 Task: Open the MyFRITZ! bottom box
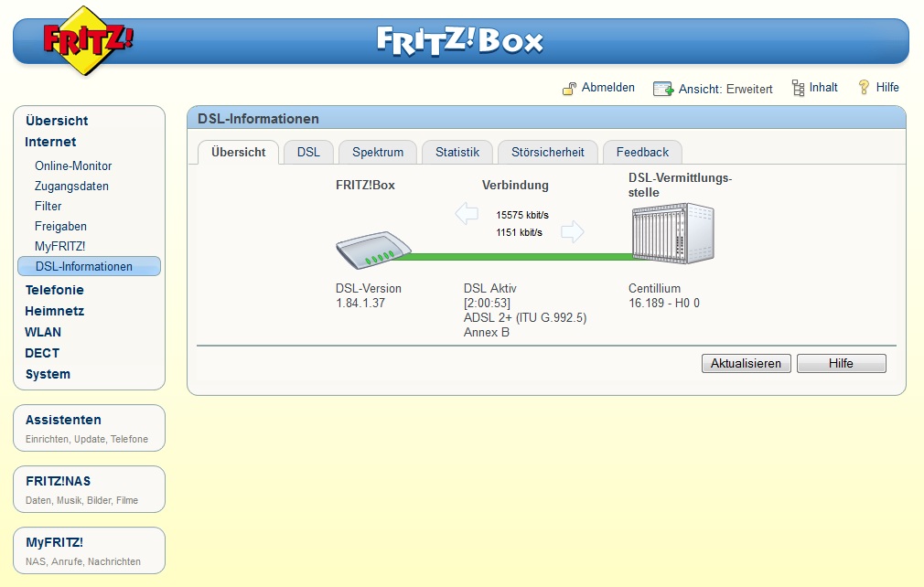click(89, 550)
